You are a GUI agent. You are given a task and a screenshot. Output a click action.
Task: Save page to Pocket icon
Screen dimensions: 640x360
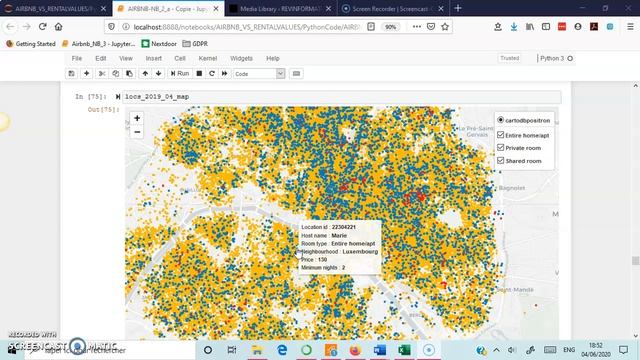(431, 27)
